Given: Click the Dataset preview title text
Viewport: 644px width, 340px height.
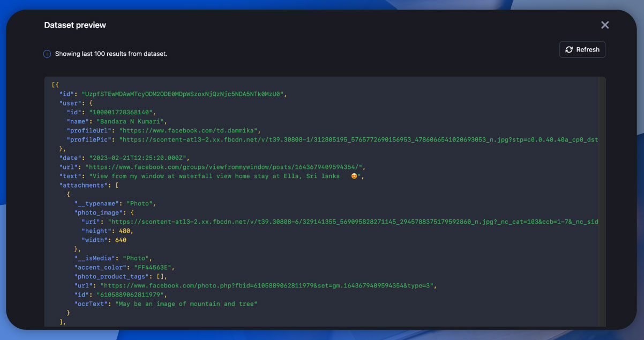Looking at the screenshot, I should [73, 25].
